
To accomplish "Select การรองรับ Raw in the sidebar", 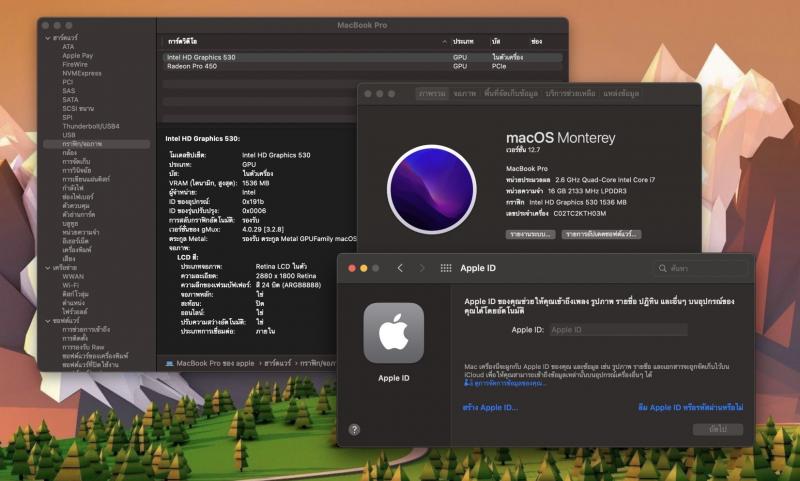I will point(83,347).
